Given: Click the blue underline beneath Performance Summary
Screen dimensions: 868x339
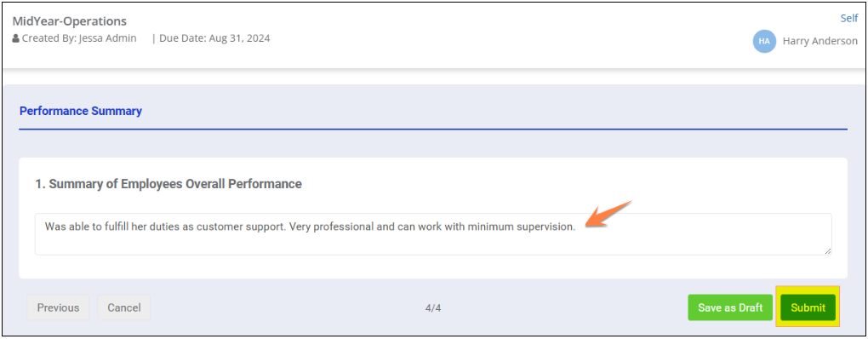Looking at the screenshot, I should (x=433, y=129).
